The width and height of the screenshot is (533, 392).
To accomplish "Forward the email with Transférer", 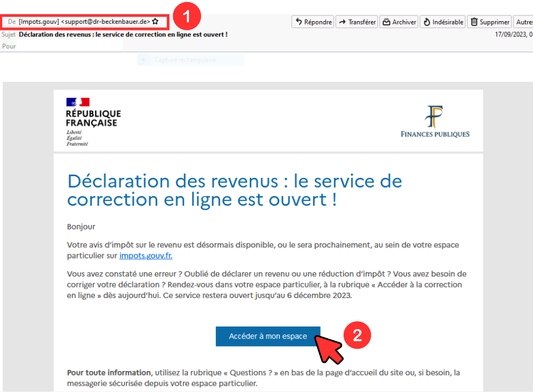I will [x=357, y=22].
